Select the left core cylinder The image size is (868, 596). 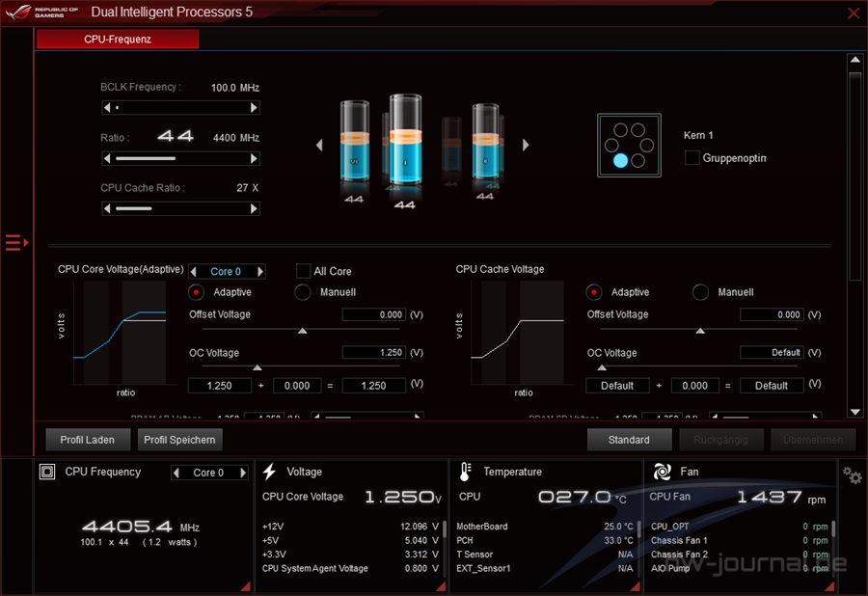click(x=354, y=141)
